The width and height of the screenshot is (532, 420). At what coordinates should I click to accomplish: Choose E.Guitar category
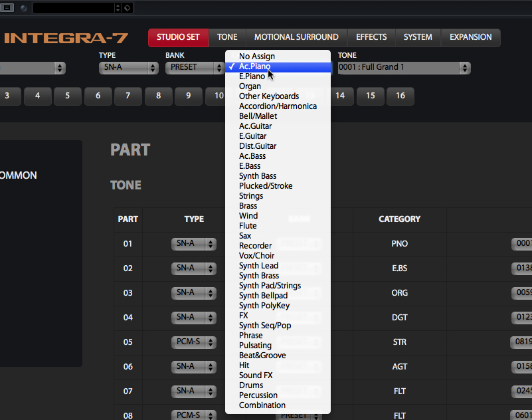point(278,136)
